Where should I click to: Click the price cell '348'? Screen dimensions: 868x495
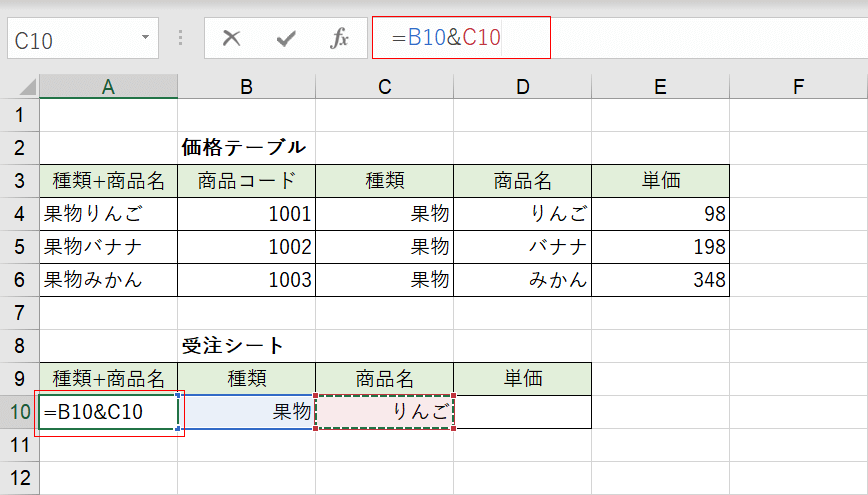click(660, 280)
